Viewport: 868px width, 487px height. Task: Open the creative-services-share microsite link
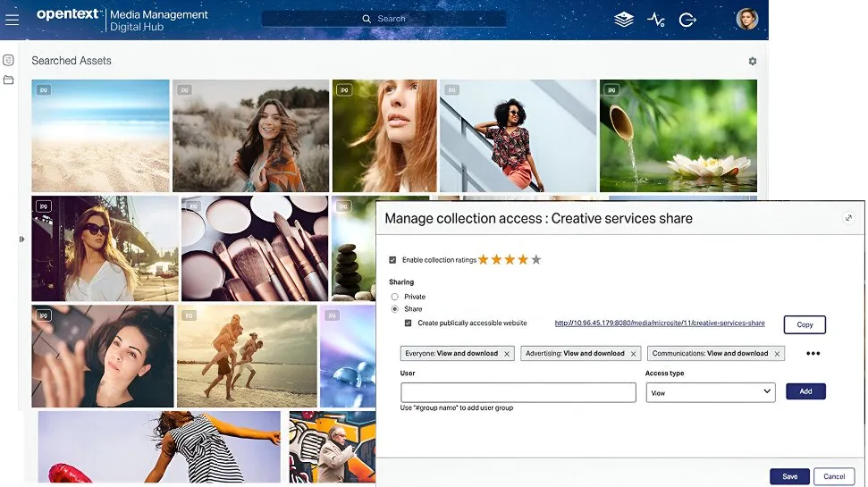point(659,323)
